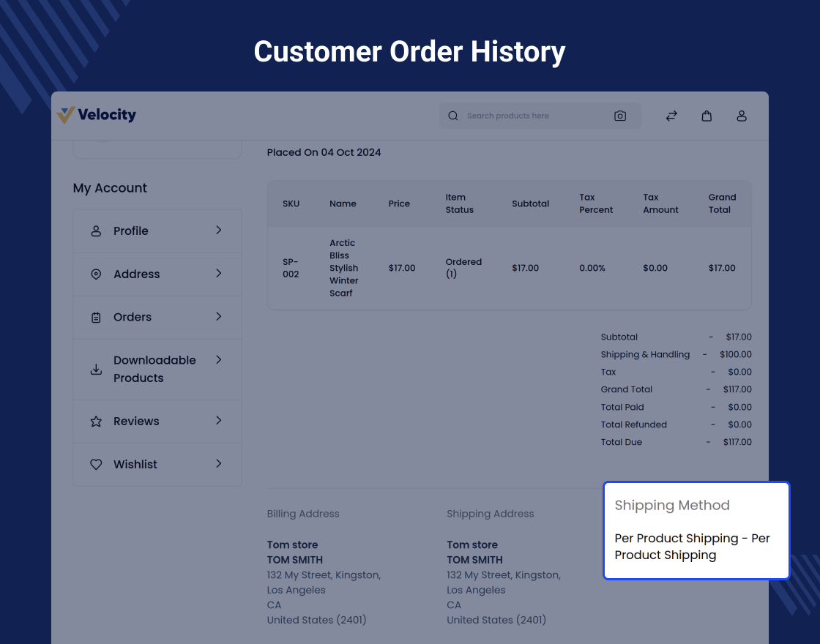Select 'Total Due' summary label

(x=621, y=442)
